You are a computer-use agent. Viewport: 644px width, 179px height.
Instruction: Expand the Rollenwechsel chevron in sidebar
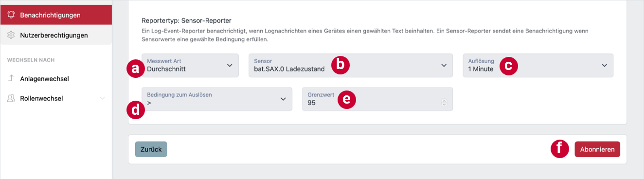click(x=102, y=98)
